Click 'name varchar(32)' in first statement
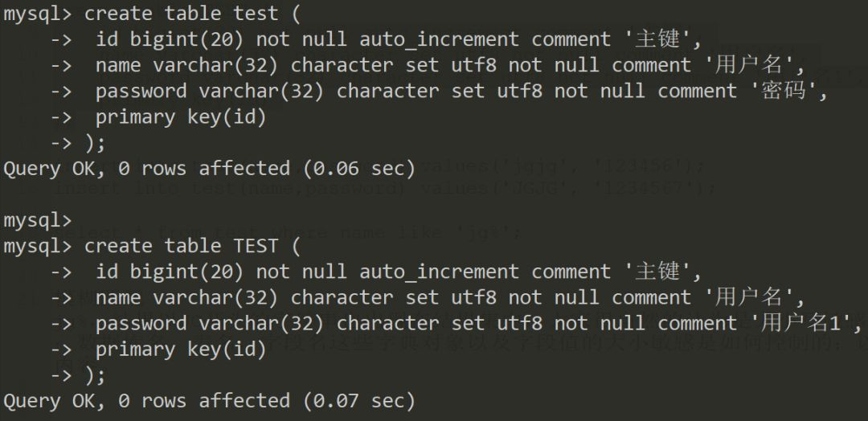This screenshot has height=421, width=868. (x=186, y=65)
